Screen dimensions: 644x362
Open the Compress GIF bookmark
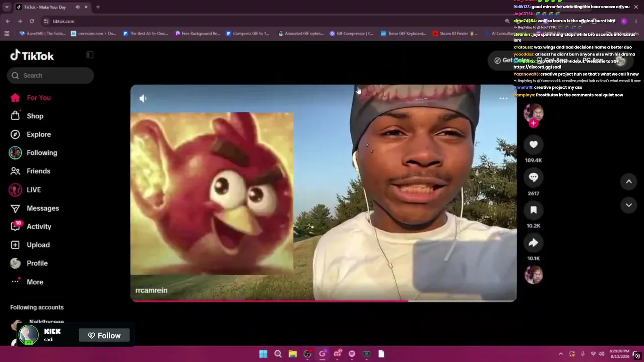pyautogui.click(x=248, y=34)
